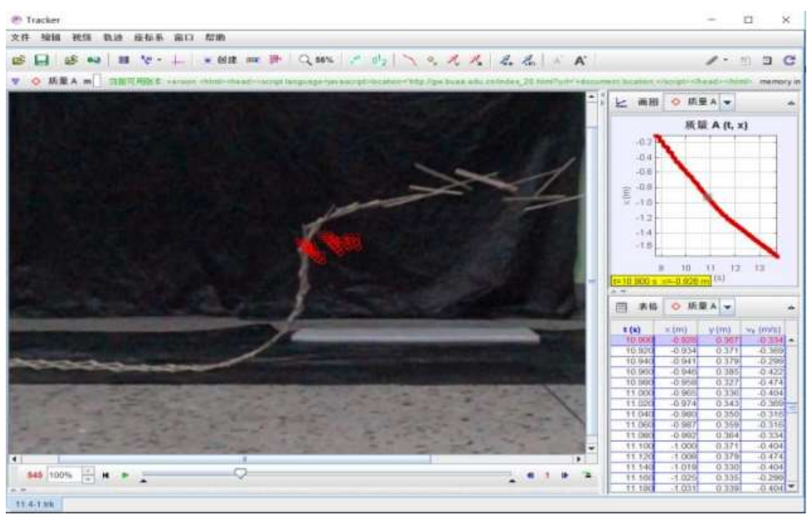Click the video frame slider thumb
Viewport: 812px width, 517px height.
(241, 473)
